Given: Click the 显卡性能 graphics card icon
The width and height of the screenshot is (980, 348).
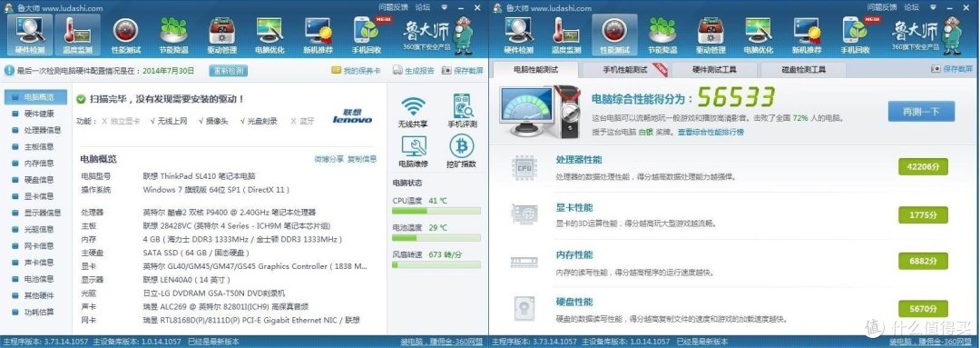Looking at the screenshot, I should [x=524, y=214].
